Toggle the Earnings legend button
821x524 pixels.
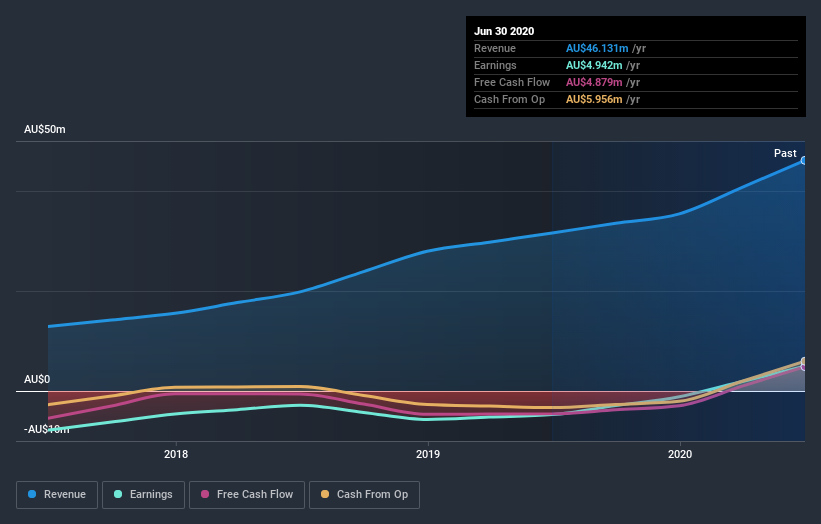[143, 495]
